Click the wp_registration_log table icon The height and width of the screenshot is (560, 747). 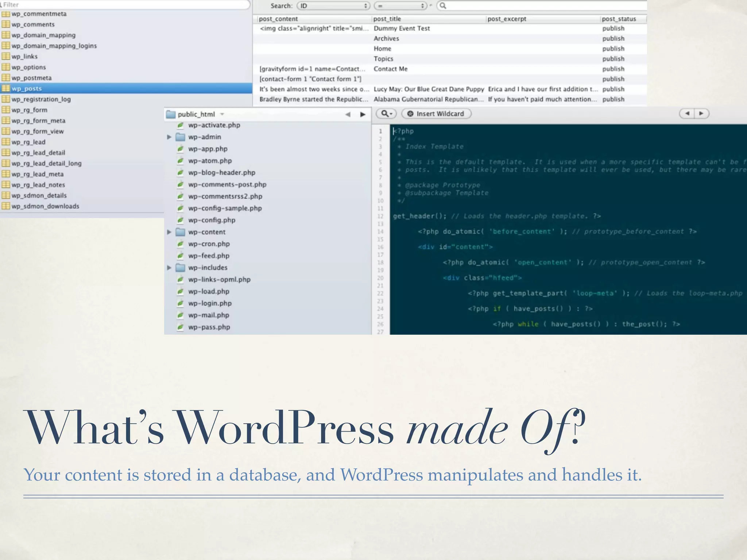(x=5, y=99)
